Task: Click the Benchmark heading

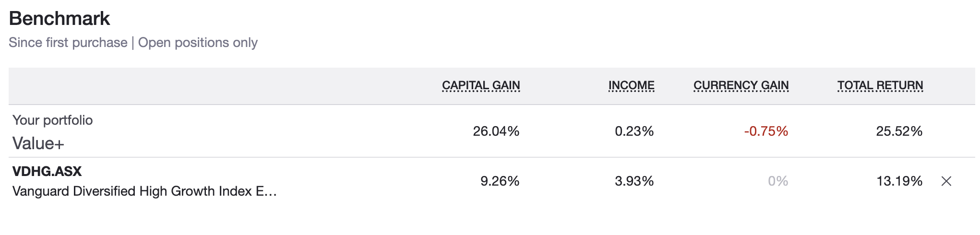Action: (60, 19)
